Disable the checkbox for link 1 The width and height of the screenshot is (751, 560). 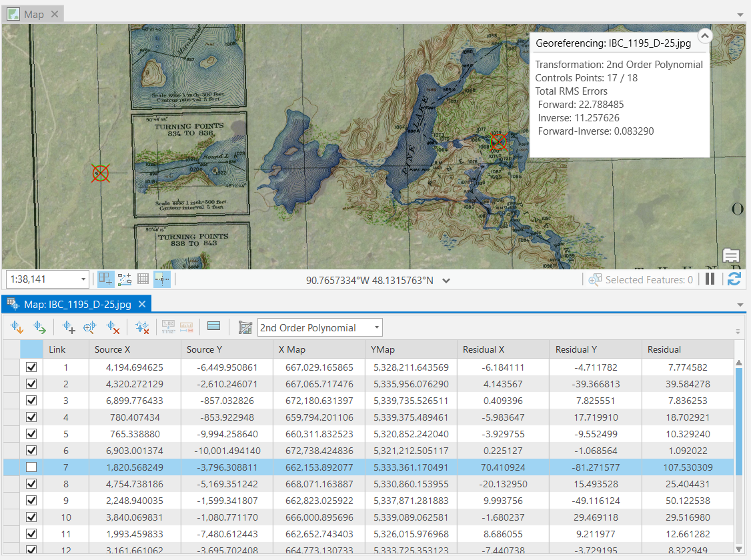pos(30,367)
